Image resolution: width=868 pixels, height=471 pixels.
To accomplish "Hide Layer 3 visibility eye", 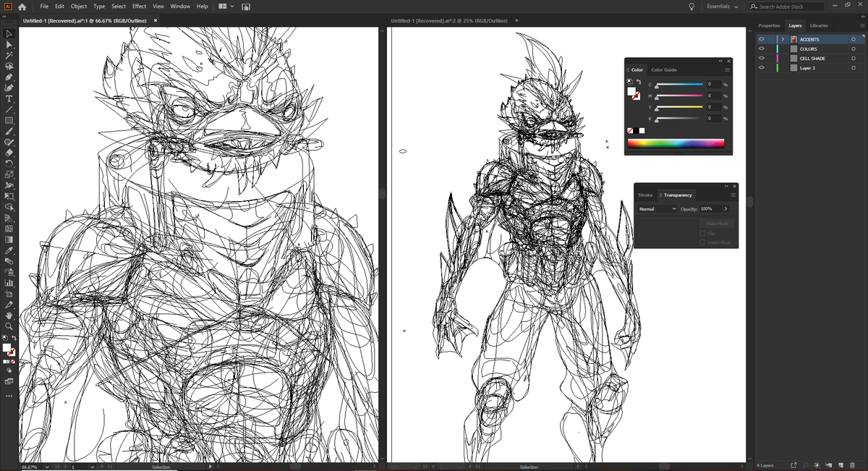I will coord(762,67).
